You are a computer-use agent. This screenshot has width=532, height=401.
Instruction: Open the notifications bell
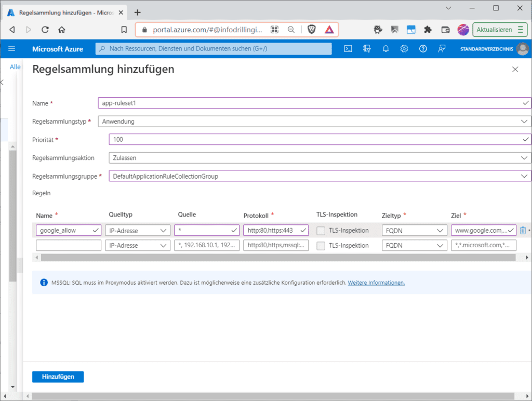point(386,49)
